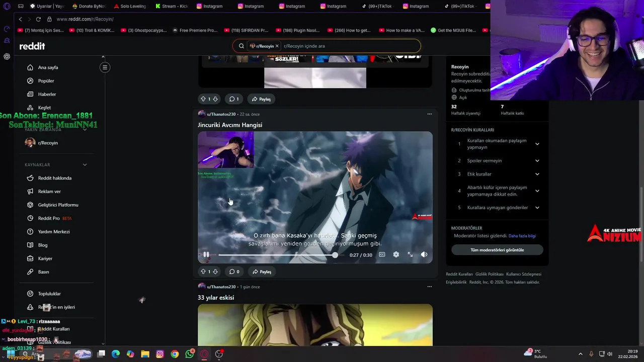644x362 pixels.
Task: Focus the r/Recoyin içinde ara search field
Action: click(350, 46)
